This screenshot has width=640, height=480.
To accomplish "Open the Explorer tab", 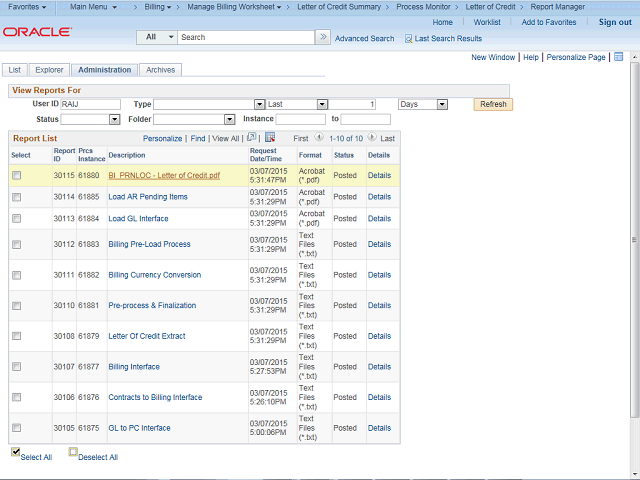I will tap(49, 70).
